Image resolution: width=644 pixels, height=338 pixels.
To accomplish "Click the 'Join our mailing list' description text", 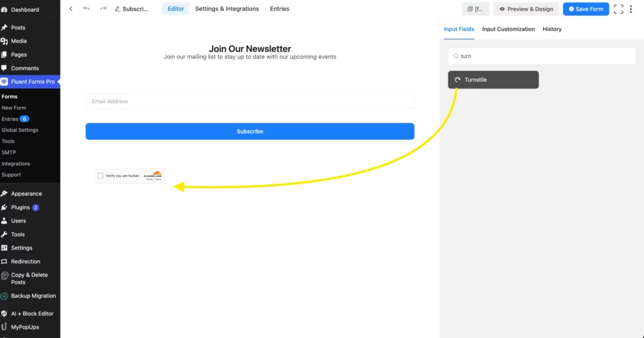I will click(250, 57).
